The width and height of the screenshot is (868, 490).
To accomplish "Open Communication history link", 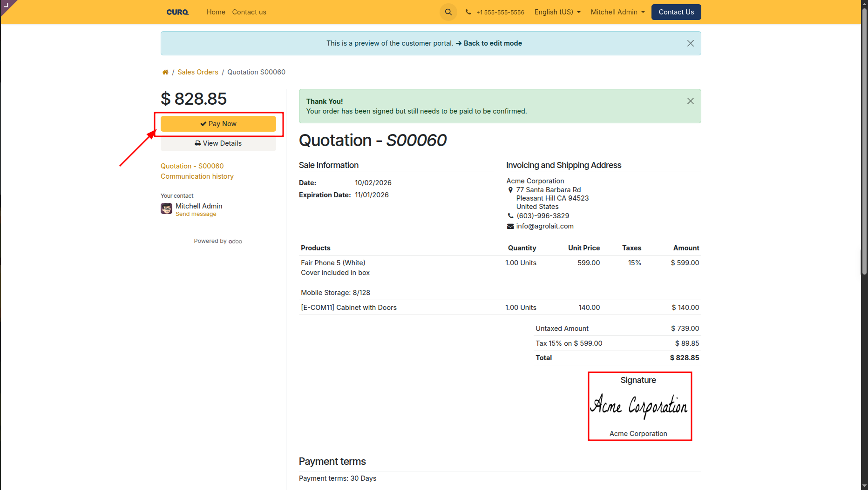I will [x=197, y=176].
